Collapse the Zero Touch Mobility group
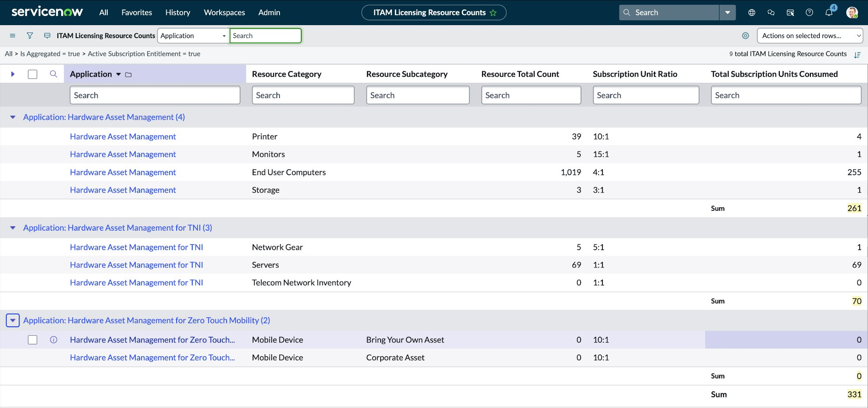Image resolution: width=868 pixels, height=408 pixels. pyautogui.click(x=13, y=320)
